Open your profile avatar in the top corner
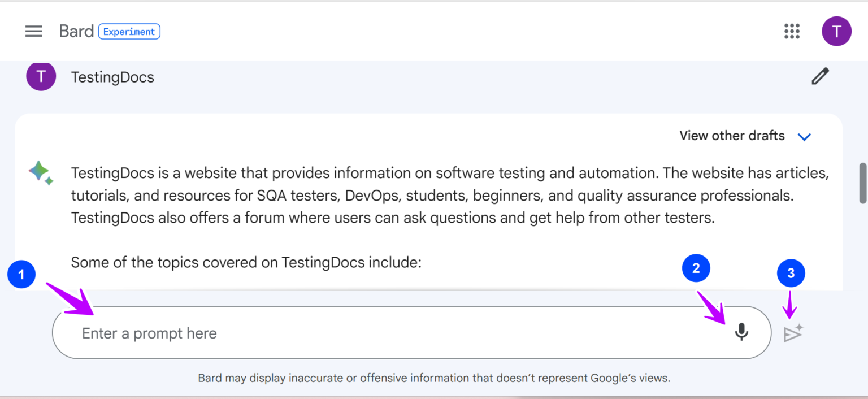Image resolution: width=868 pixels, height=399 pixels. tap(836, 31)
